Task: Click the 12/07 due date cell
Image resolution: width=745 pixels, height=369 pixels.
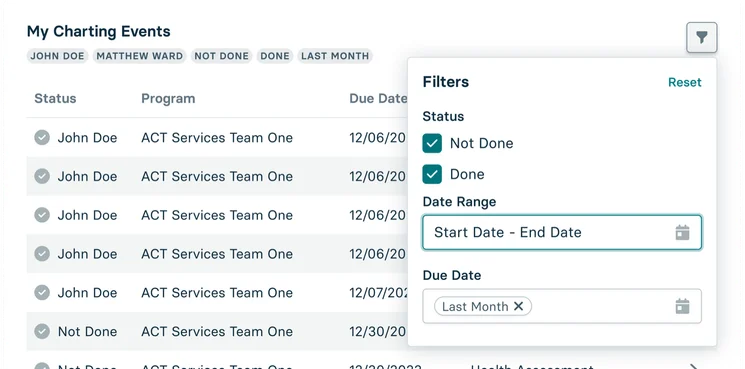Action: 378,293
